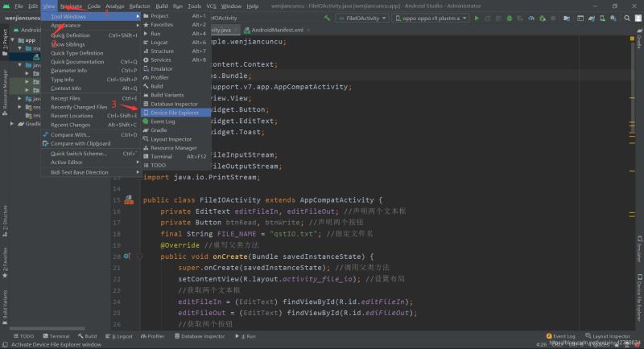Screen dimensions: 644x349
Task: Select Recent Files in View menu
Action: click(91, 98)
